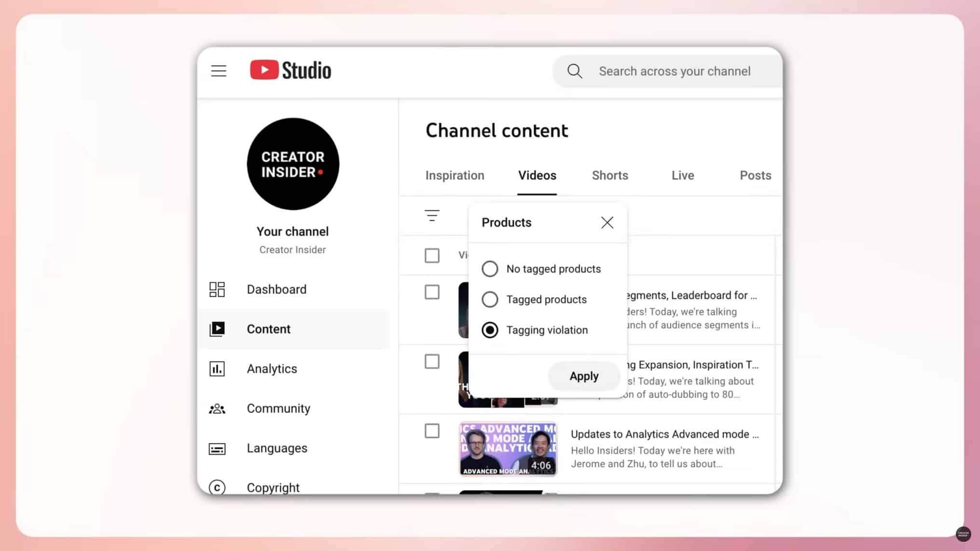980x551 pixels.
Task: Click the Community people icon
Action: point(217,409)
